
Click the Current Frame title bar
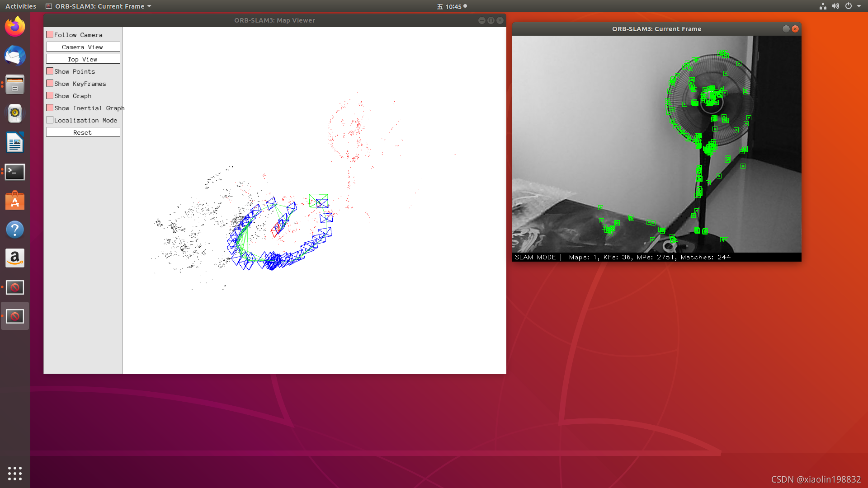tap(656, 29)
